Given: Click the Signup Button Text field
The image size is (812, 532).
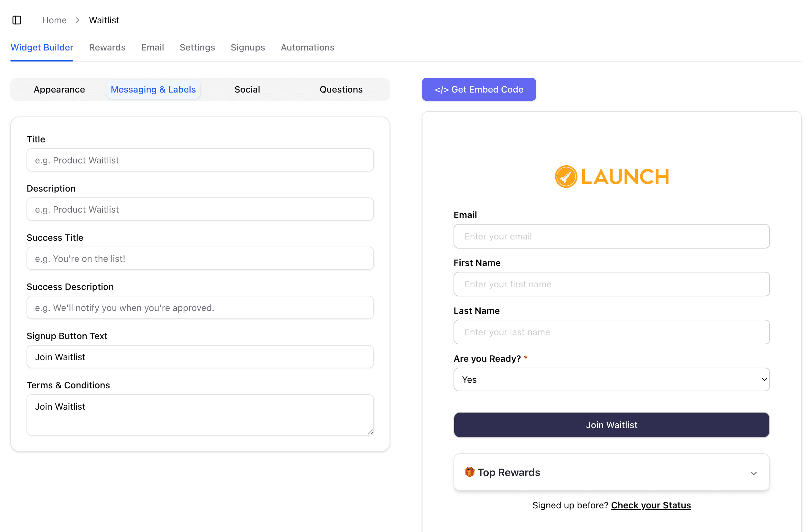Looking at the screenshot, I should click(200, 357).
